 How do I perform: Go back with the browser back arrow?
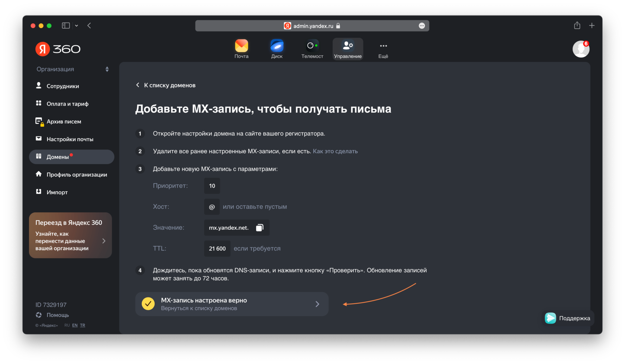89,26
